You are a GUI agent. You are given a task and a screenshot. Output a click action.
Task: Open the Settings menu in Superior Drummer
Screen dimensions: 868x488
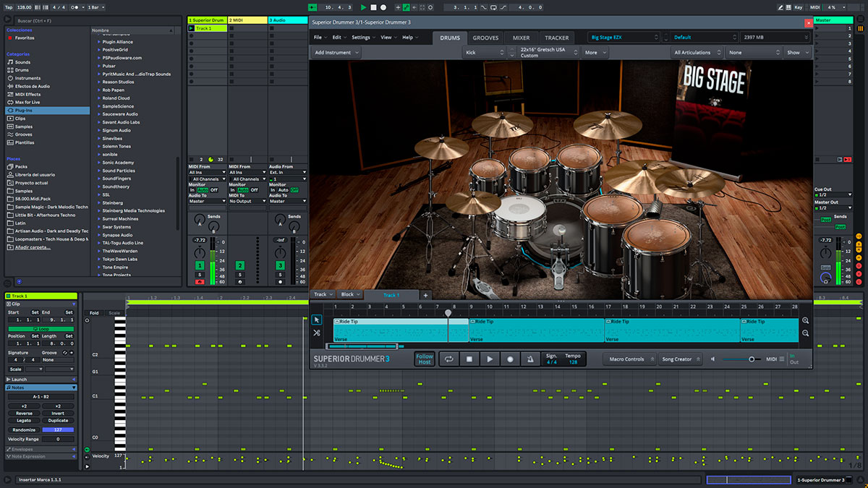pyautogui.click(x=362, y=38)
